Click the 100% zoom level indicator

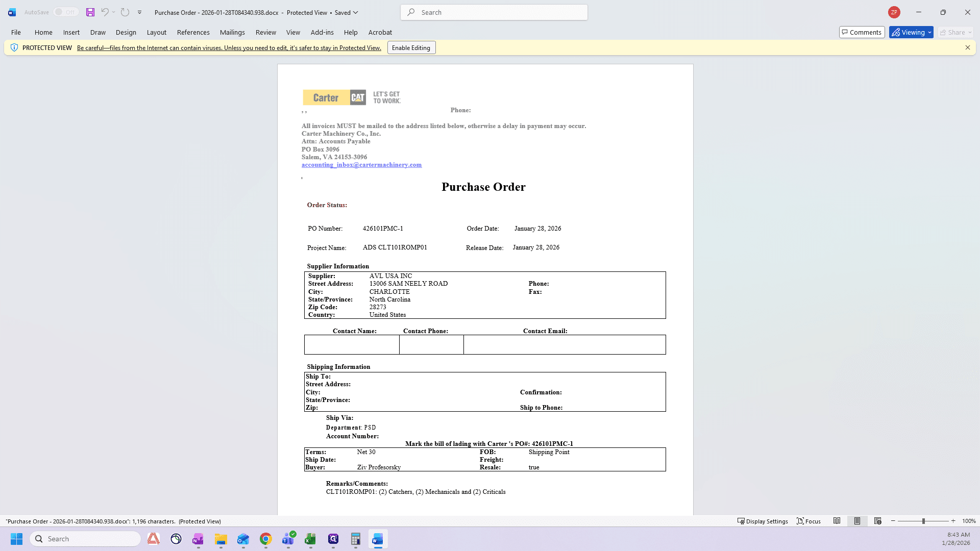pos(969,521)
